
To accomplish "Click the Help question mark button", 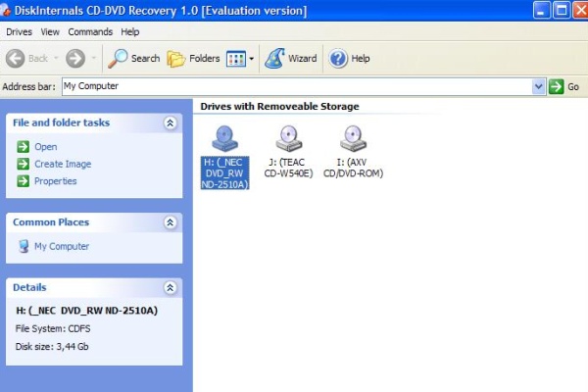I will 338,59.
